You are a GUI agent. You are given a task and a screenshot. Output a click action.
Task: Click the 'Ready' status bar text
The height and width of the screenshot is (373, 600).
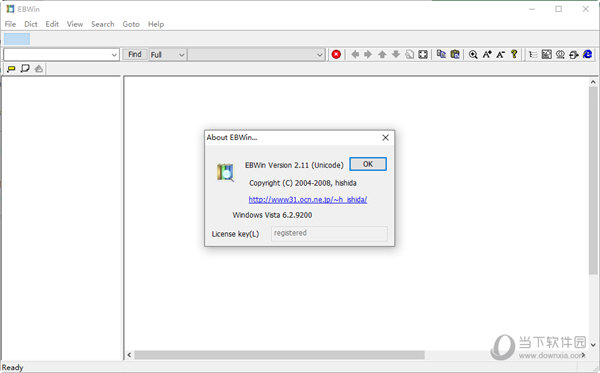[x=12, y=367]
